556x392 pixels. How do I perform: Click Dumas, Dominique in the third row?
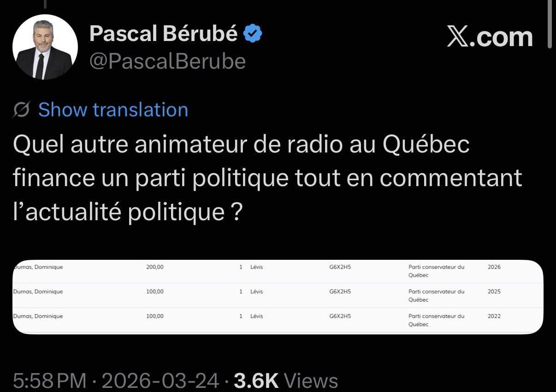click(x=38, y=316)
